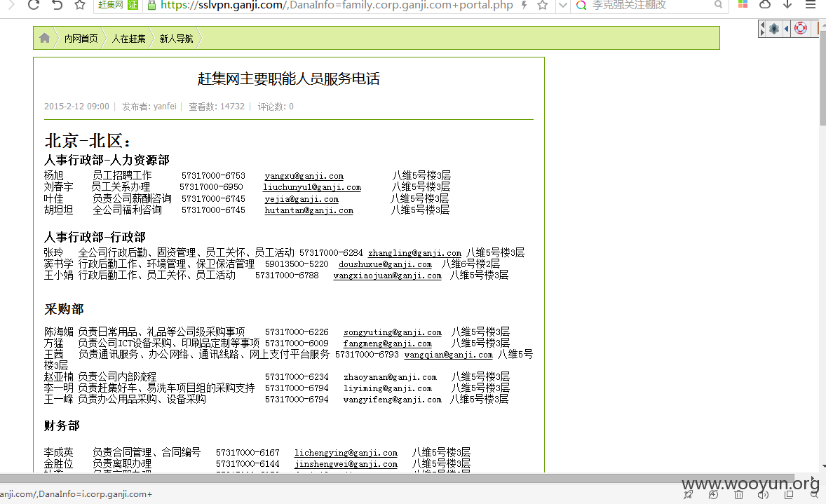Open the colorful apps grid icon
Viewport: 826px width, 504px height.
point(743,4)
